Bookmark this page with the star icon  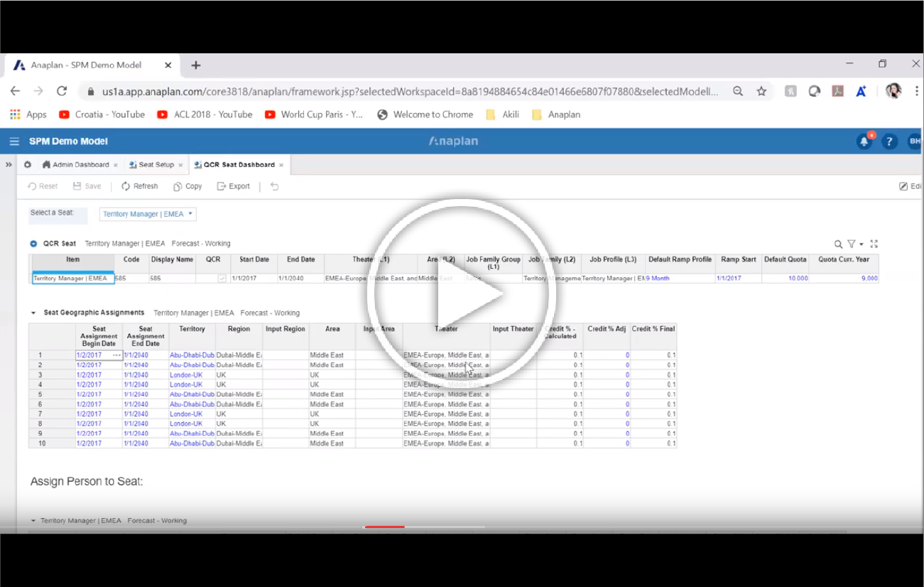pos(761,91)
